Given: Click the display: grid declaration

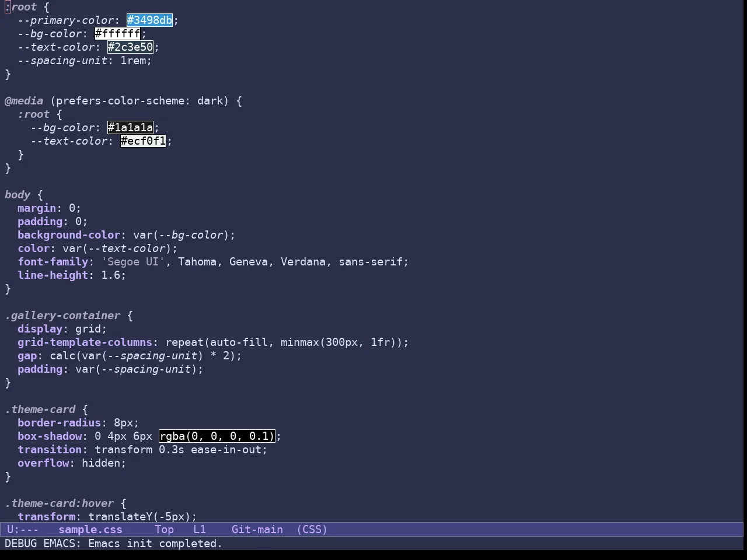Looking at the screenshot, I should tap(62, 329).
